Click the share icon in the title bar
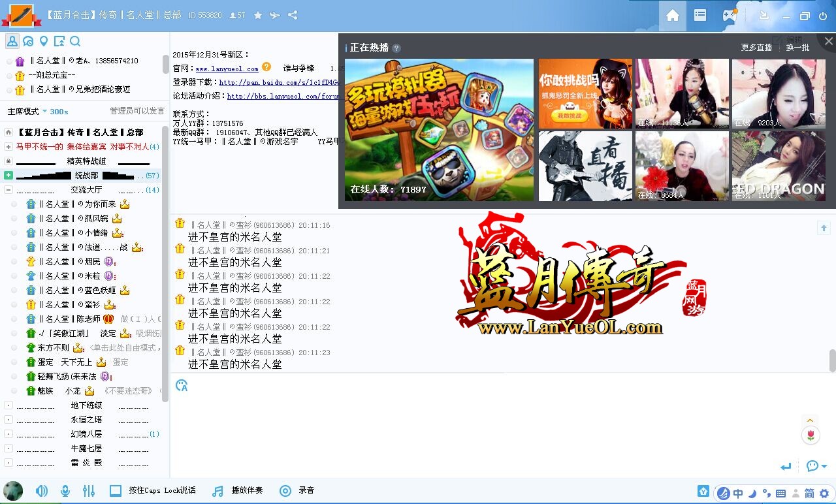The width and height of the screenshot is (836, 504). pos(293,15)
